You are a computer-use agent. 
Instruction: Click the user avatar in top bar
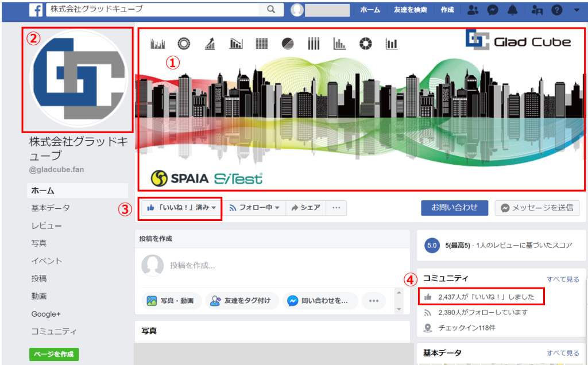coord(297,10)
